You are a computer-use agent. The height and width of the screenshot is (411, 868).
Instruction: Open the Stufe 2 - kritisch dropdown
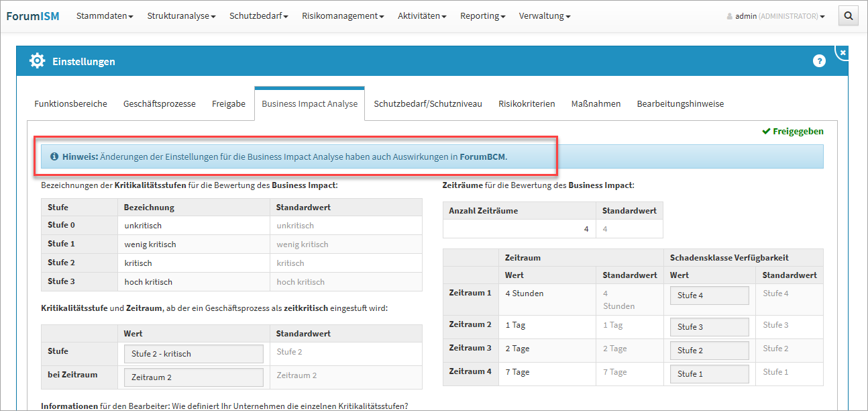point(193,354)
